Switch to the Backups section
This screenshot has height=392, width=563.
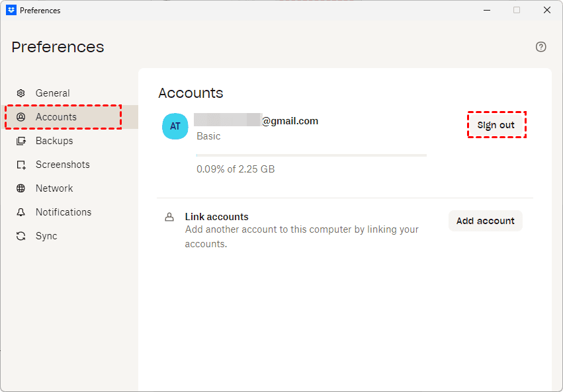click(54, 141)
